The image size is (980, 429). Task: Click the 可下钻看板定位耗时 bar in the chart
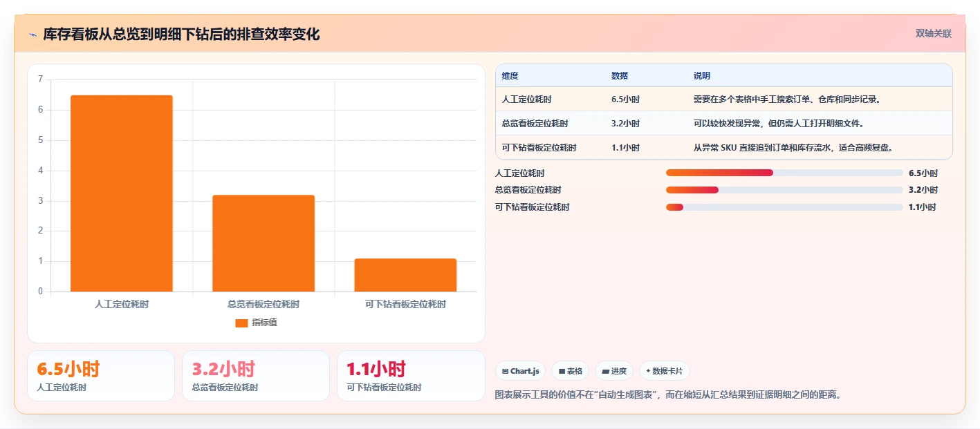[x=405, y=275]
